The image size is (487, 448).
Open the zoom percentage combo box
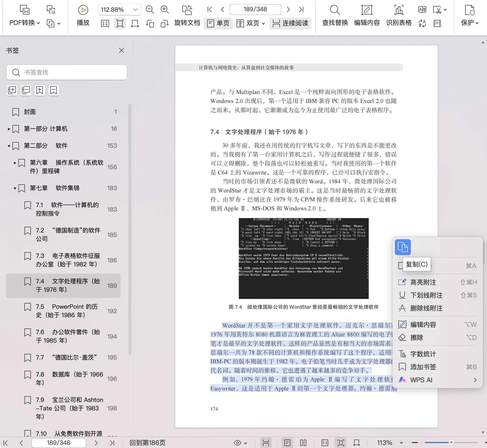[x=119, y=10]
